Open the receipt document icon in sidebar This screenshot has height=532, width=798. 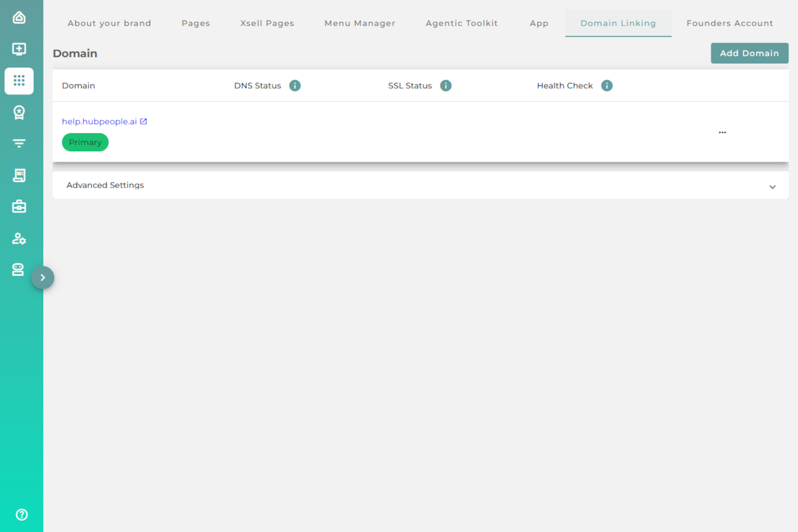coord(19,175)
